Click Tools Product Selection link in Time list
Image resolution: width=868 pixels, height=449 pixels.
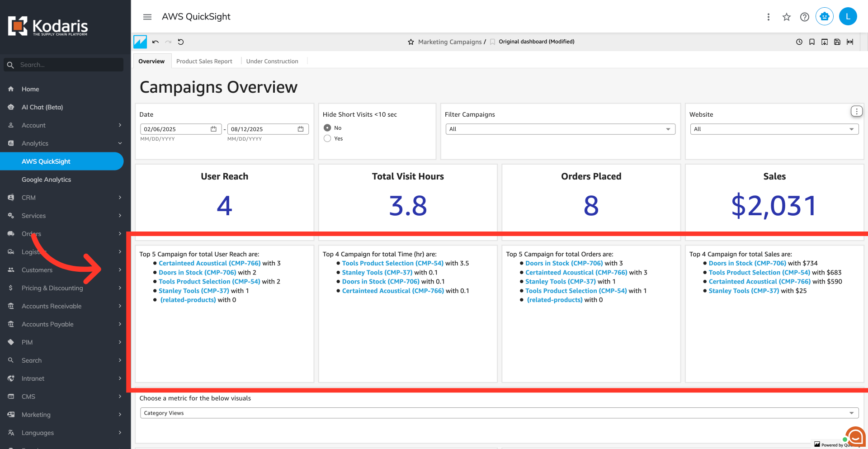point(393,263)
